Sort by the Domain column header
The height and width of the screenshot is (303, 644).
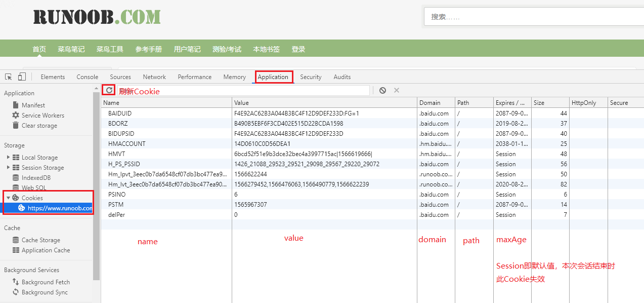tap(436, 102)
